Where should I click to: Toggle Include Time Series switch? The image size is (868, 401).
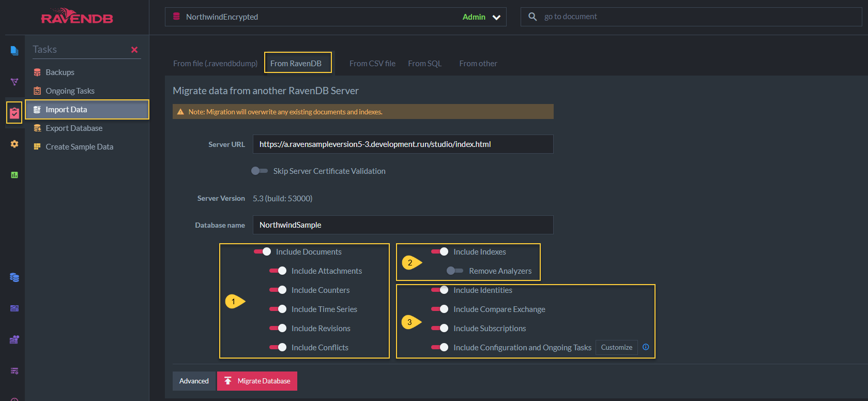pos(278,309)
